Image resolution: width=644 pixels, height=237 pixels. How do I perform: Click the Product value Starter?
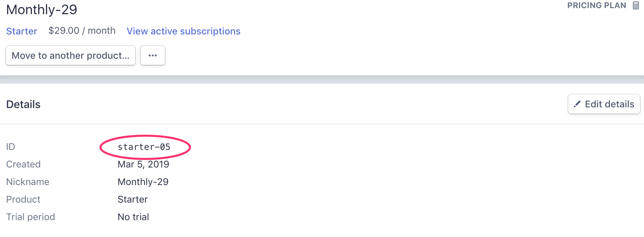click(132, 199)
